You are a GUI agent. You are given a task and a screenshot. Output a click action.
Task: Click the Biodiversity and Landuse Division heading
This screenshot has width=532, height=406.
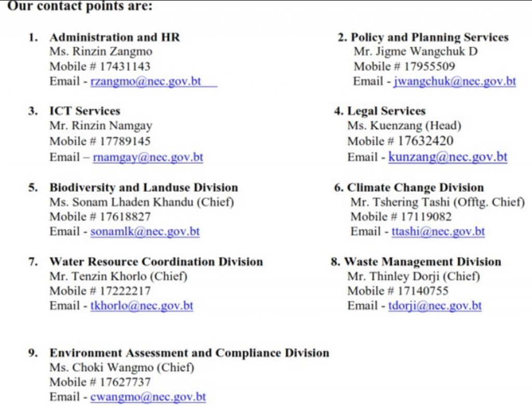point(144,187)
